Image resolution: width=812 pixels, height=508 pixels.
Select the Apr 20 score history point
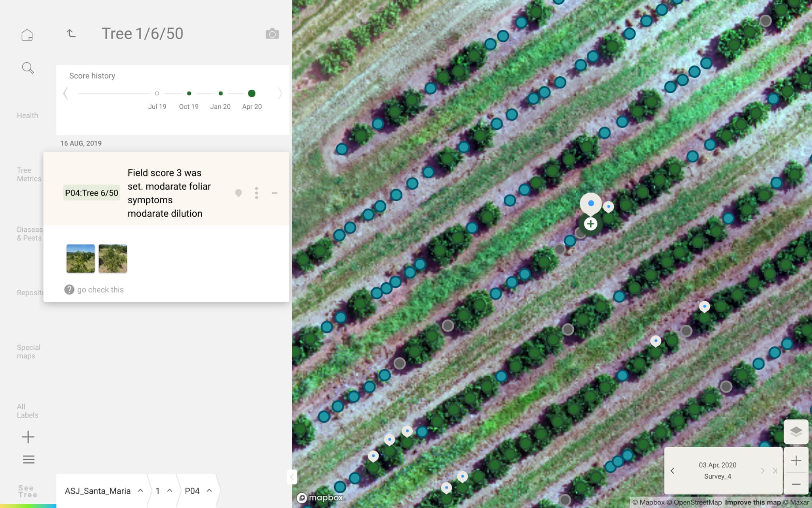252,93
